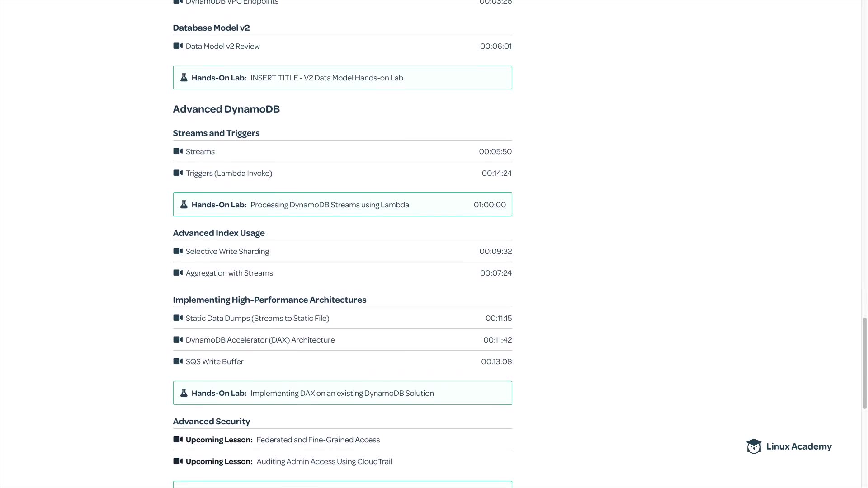Click the video icon next to Federated and Fine-Grained Access

pyautogui.click(x=178, y=440)
